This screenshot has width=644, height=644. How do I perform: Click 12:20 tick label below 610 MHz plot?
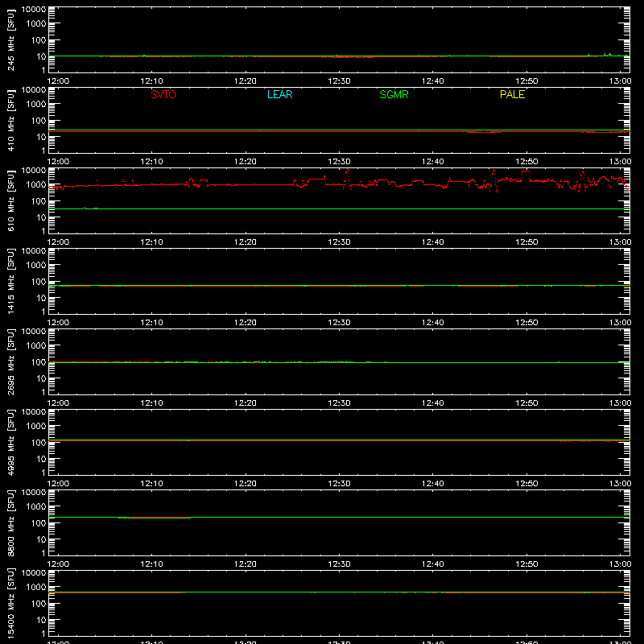[246, 242]
